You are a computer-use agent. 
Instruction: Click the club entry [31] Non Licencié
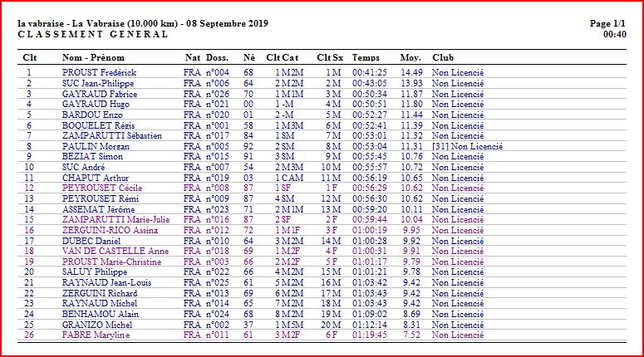pos(467,146)
